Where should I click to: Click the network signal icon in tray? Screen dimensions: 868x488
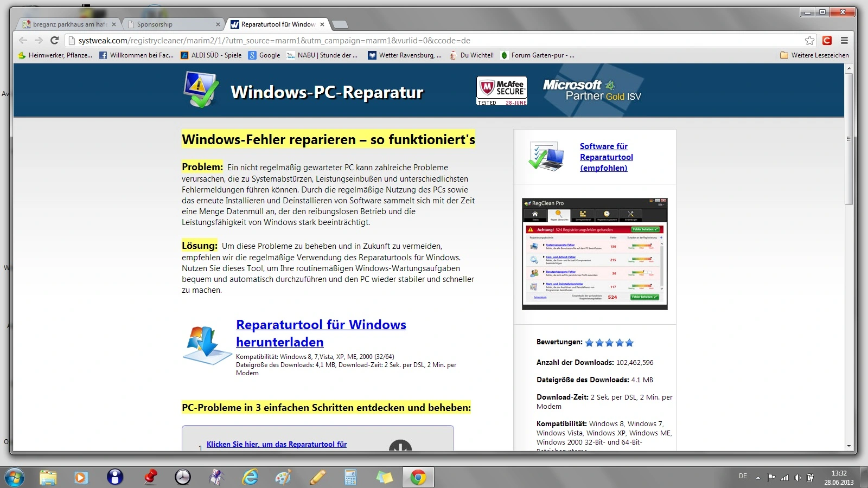tap(784, 478)
